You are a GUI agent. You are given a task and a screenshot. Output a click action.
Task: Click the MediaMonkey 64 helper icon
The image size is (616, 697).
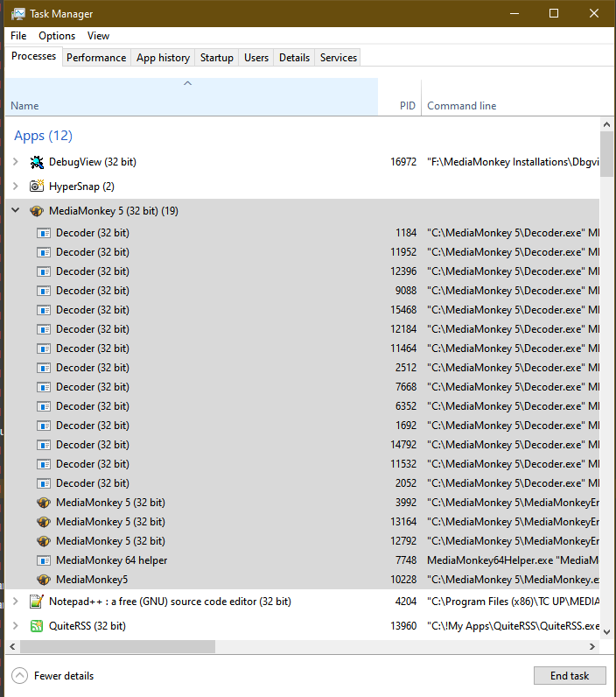pos(44,560)
